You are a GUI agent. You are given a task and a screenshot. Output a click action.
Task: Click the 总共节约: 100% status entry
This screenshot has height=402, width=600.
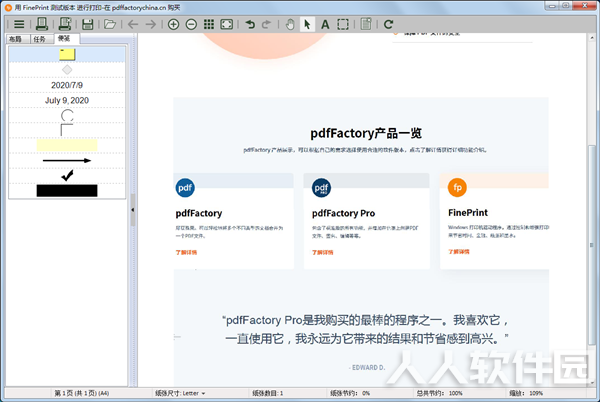(x=439, y=393)
